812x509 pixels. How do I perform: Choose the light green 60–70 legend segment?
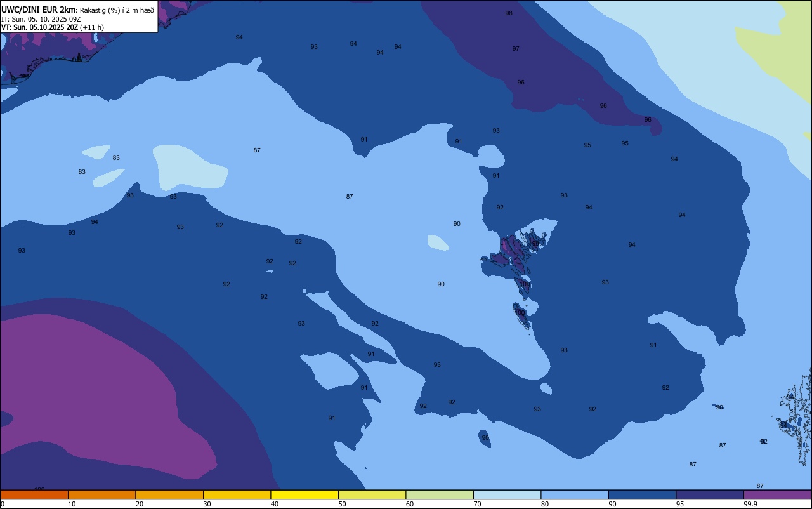(x=440, y=494)
